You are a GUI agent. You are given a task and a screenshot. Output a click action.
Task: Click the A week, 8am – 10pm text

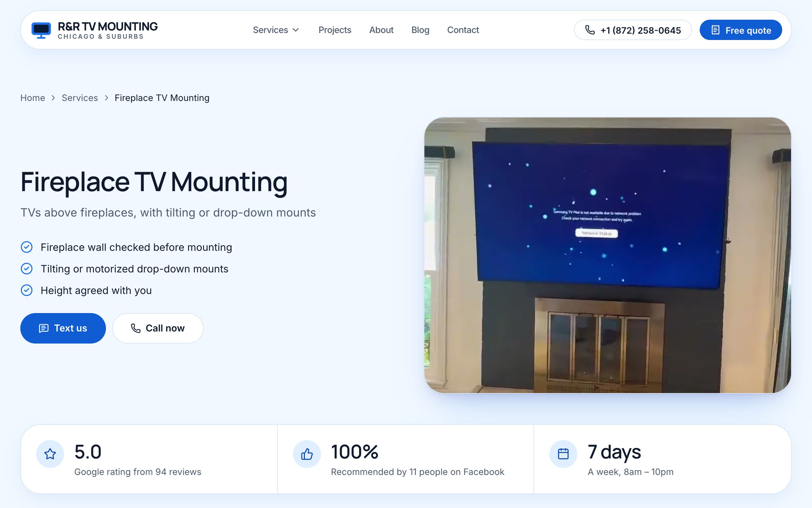click(631, 472)
